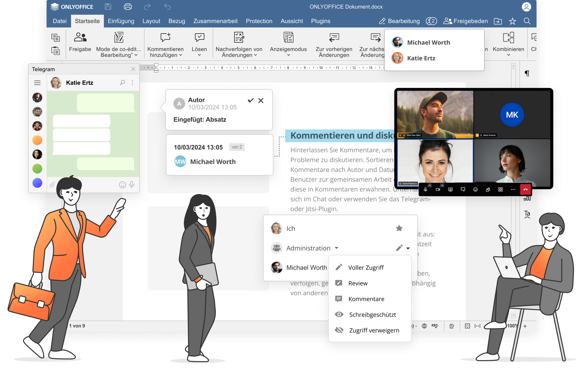This screenshot has height=375, width=588.
Task: Accept change with checkmark in Autor popup
Action: pos(251,100)
